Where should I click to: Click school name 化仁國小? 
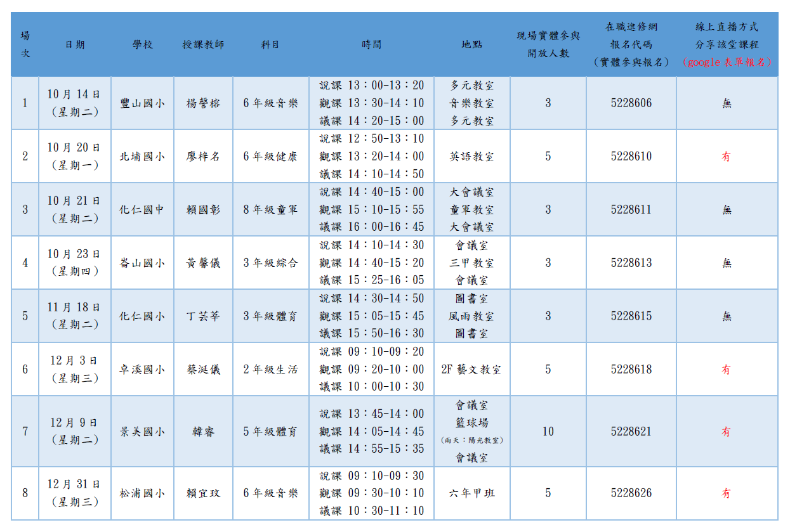point(142,316)
